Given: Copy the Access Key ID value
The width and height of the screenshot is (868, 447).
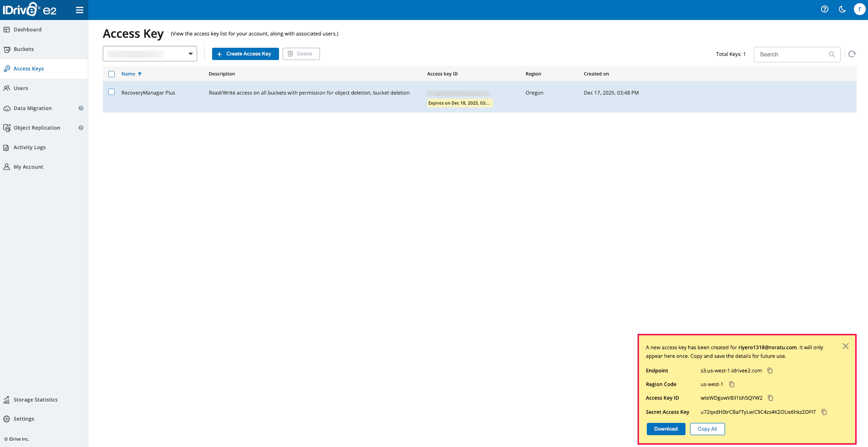Looking at the screenshot, I should (x=771, y=398).
